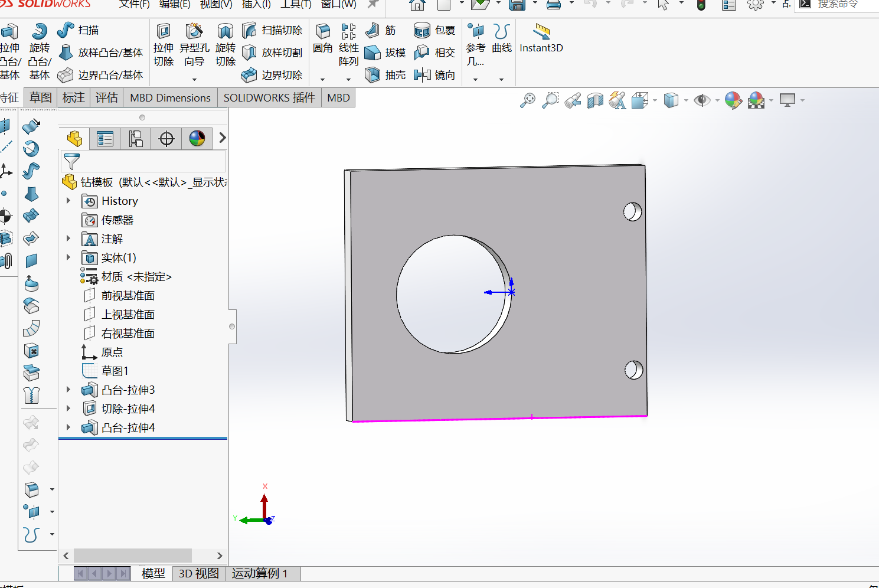This screenshot has width=879, height=588.
Task: Switch to the 3D 视图 bottom tab
Action: [x=199, y=573]
